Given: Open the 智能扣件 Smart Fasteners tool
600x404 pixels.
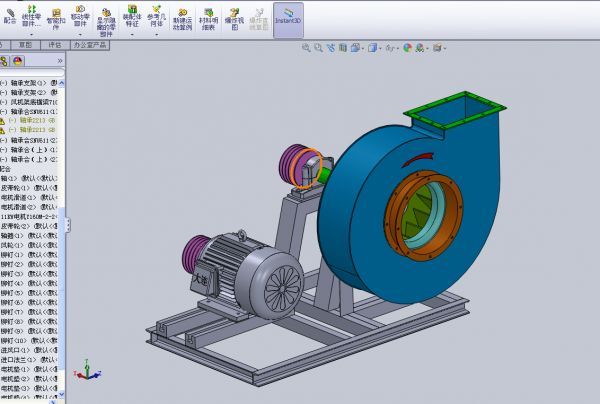Looking at the screenshot, I should click(56, 19).
